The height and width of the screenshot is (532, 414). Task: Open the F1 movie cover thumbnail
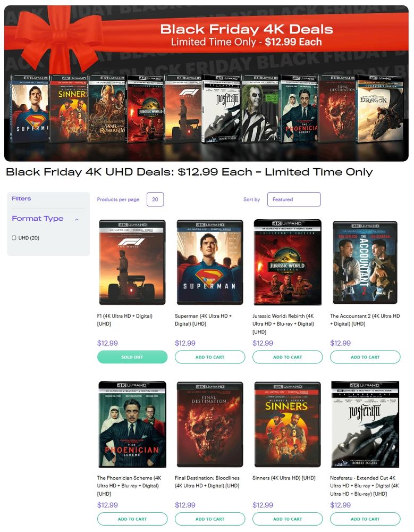[132, 262]
